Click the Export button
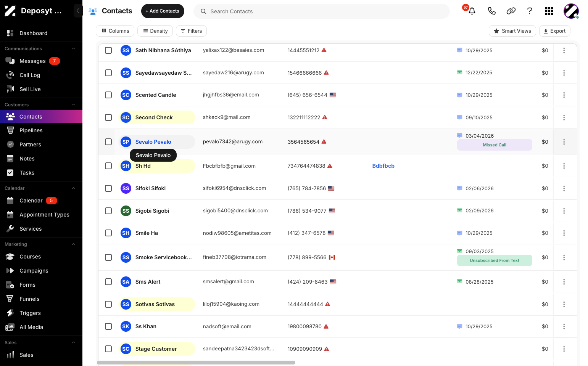Viewport: 588px width, 366px height. (555, 31)
